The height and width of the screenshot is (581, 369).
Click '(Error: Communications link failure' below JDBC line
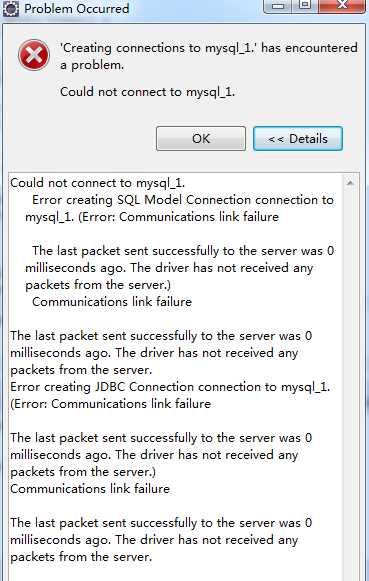pos(110,404)
